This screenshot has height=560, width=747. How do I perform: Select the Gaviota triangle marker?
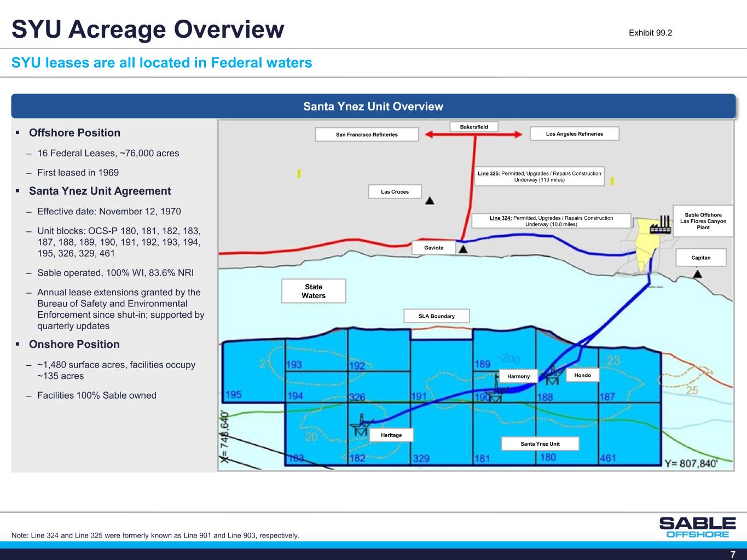(x=463, y=249)
